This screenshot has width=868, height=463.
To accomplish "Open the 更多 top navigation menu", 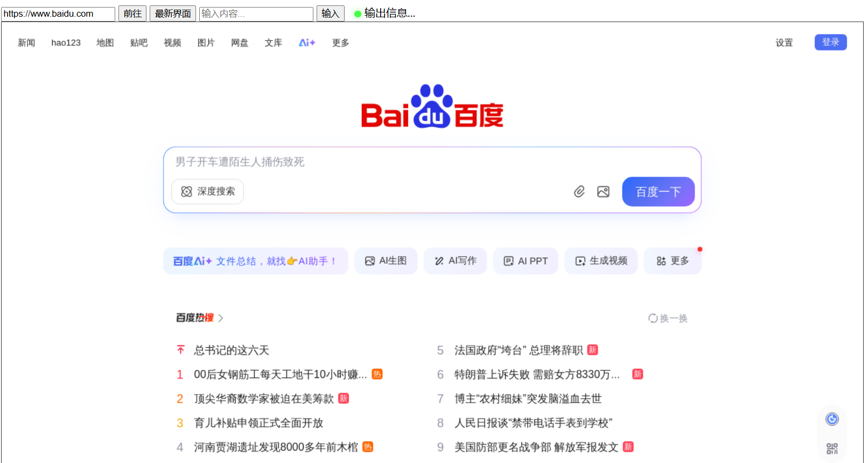I will [340, 43].
